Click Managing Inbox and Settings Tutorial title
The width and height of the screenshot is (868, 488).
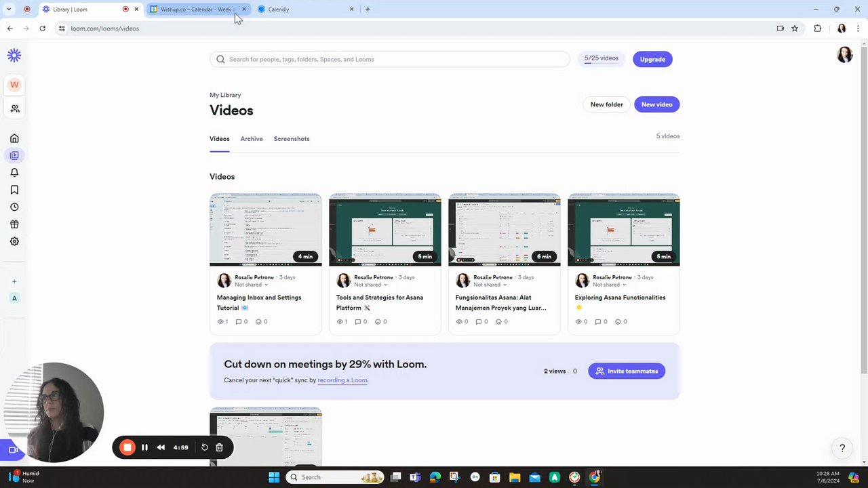coord(259,302)
